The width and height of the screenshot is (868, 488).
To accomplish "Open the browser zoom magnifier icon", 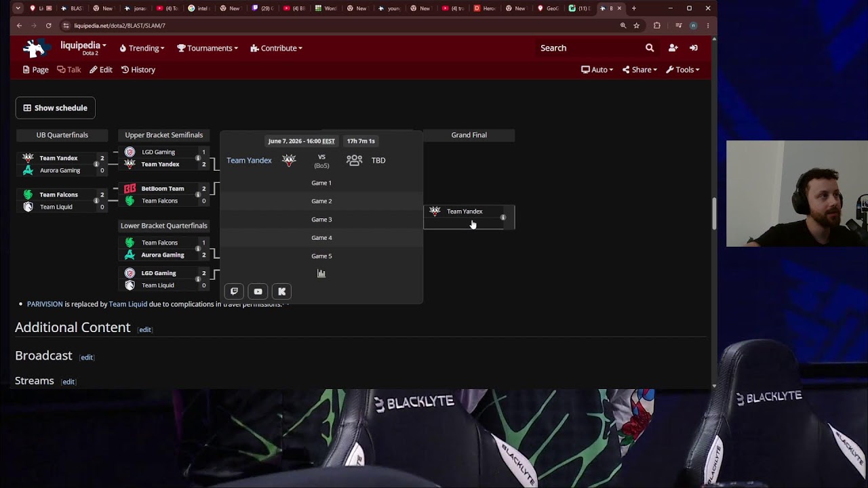I will (x=623, y=26).
